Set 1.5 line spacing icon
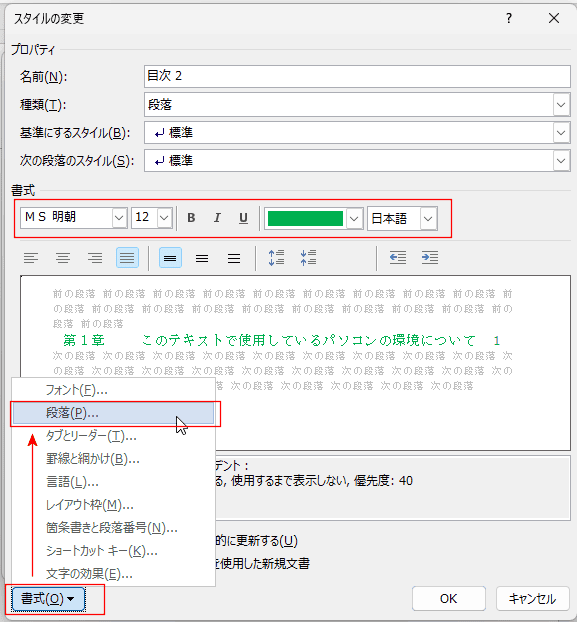 [x=202, y=258]
